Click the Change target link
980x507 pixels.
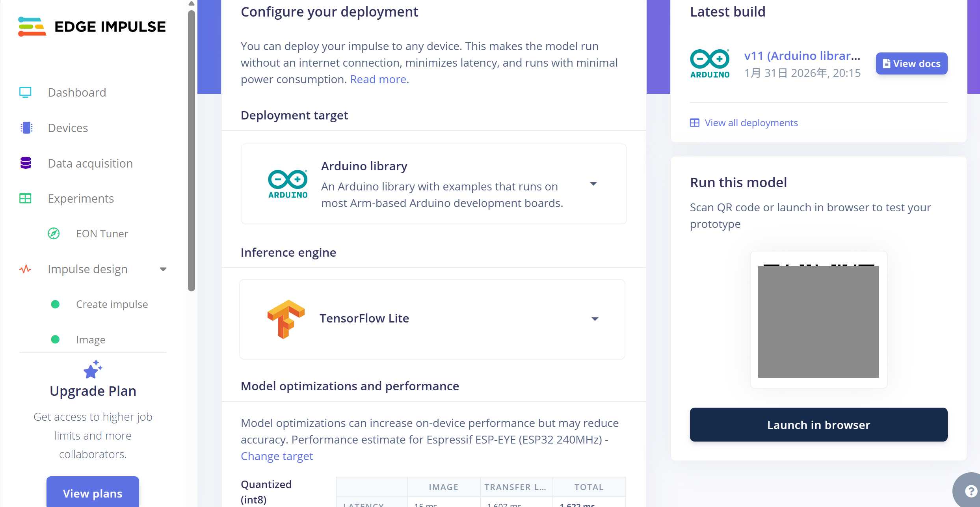(277, 456)
